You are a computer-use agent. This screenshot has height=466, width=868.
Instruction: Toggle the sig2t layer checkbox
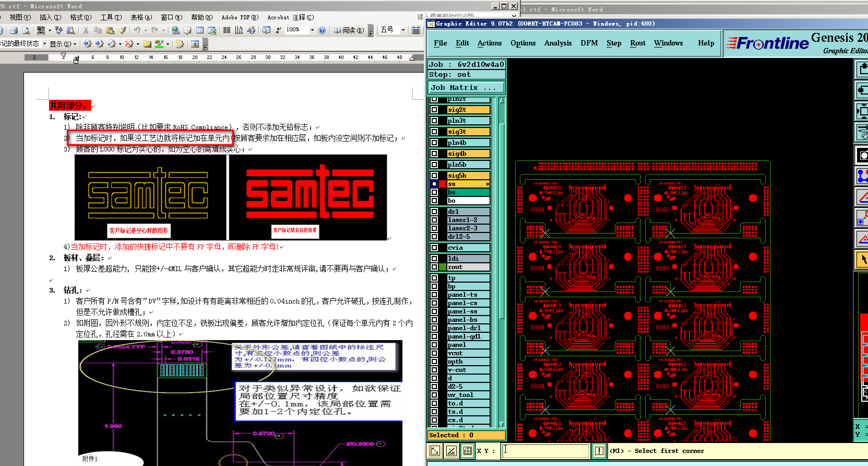click(434, 110)
